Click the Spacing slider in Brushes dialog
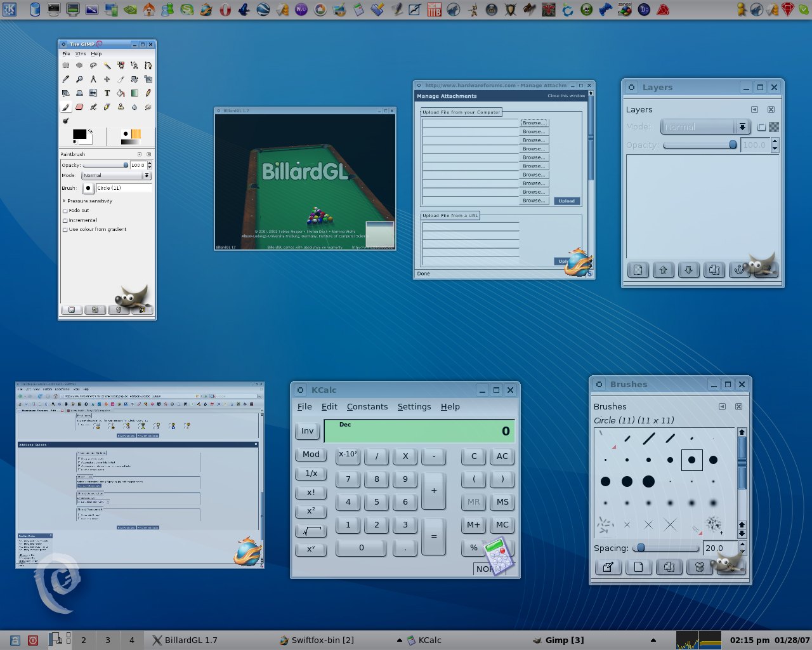 (x=666, y=548)
